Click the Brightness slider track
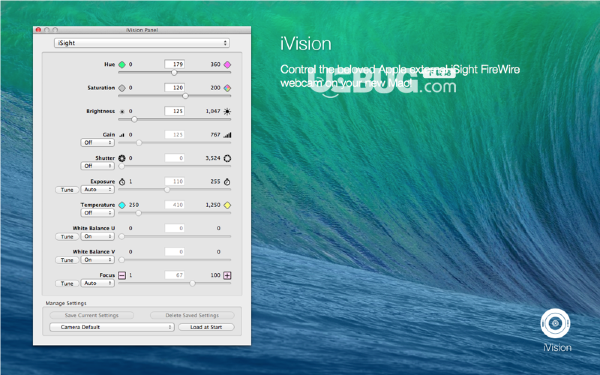The width and height of the screenshot is (600, 375). [x=174, y=119]
